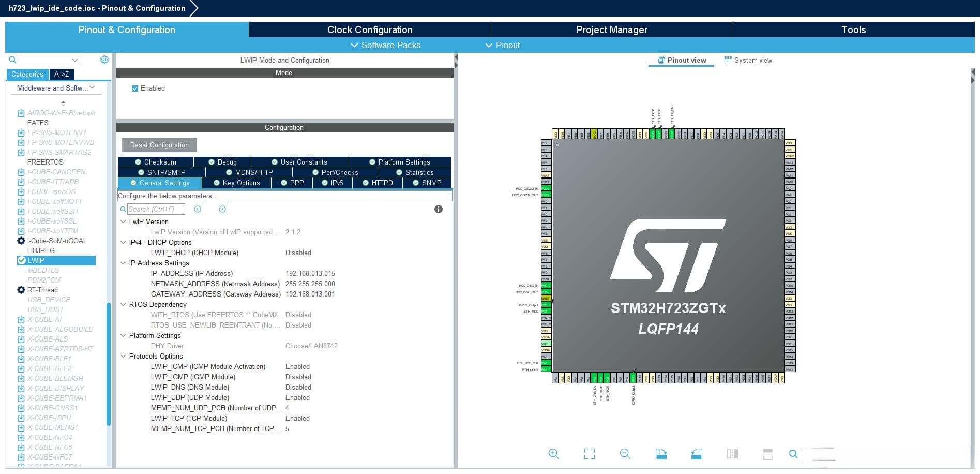Click the download icon beside I-CUBE-wolfMQTT
The height and width of the screenshot is (474, 980).
pos(21,201)
